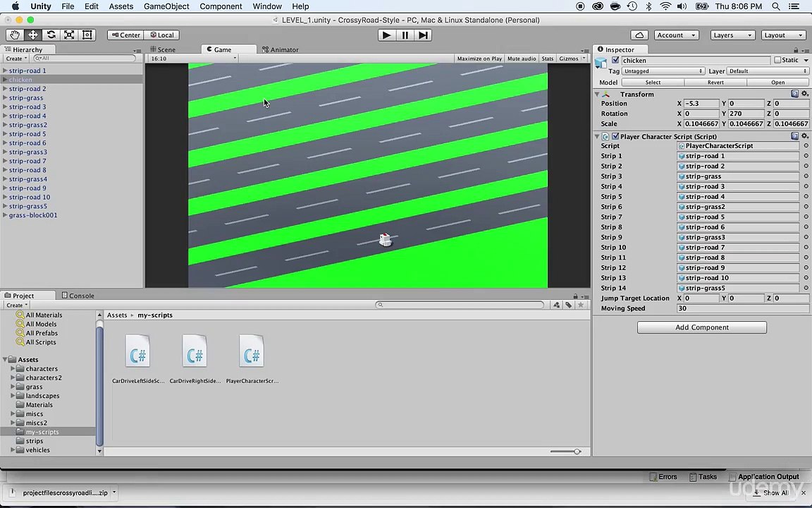The image size is (812, 508).
Task: Open macOS Spotlight search
Action: [776, 6]
